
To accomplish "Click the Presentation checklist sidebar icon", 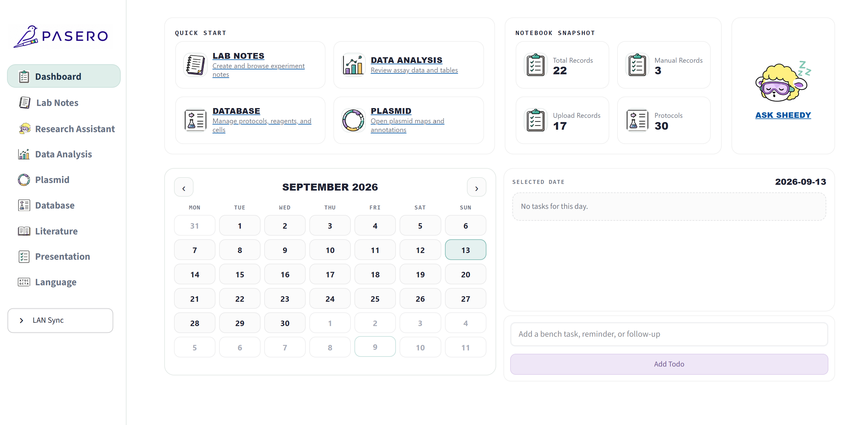I will (24, 256).
